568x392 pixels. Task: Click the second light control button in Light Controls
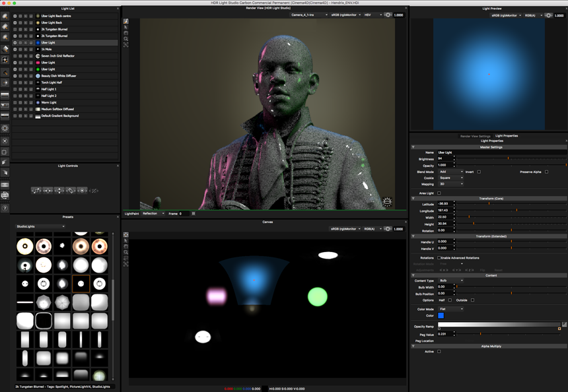48,190
